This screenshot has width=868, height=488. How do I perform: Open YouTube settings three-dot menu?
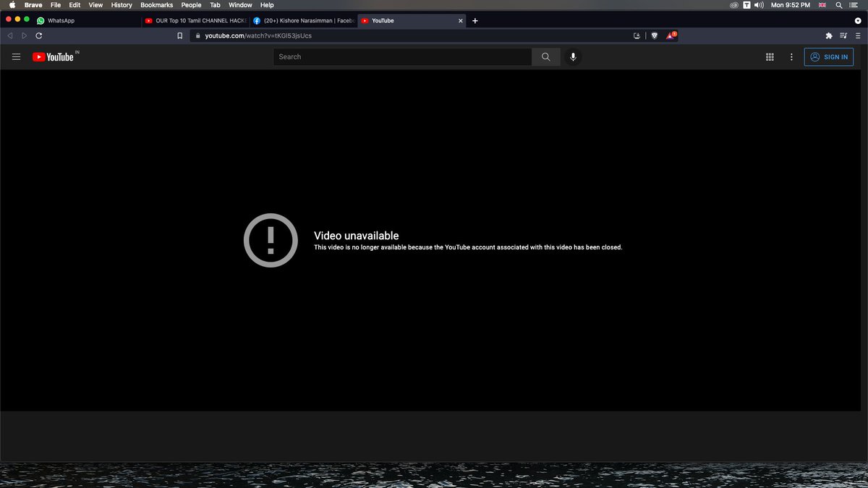791,56
